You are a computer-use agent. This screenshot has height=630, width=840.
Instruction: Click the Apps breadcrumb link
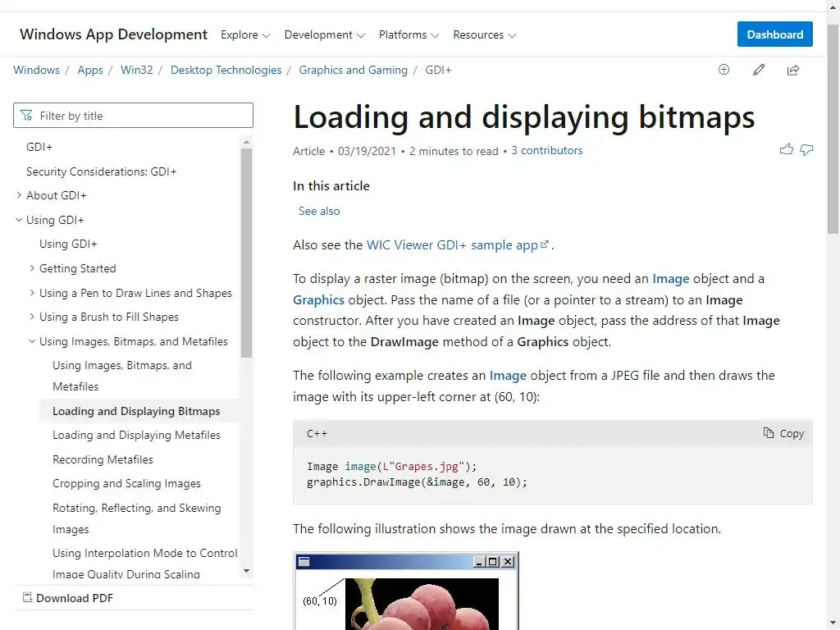(90, 71)
